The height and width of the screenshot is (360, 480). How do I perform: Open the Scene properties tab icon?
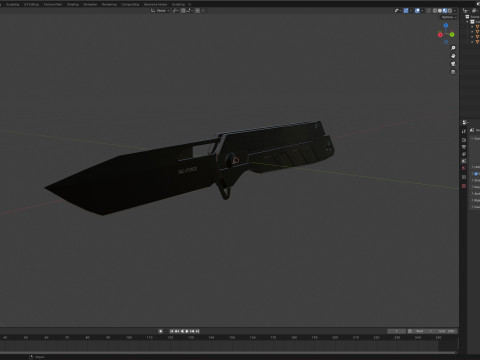(x=464, y=161)
